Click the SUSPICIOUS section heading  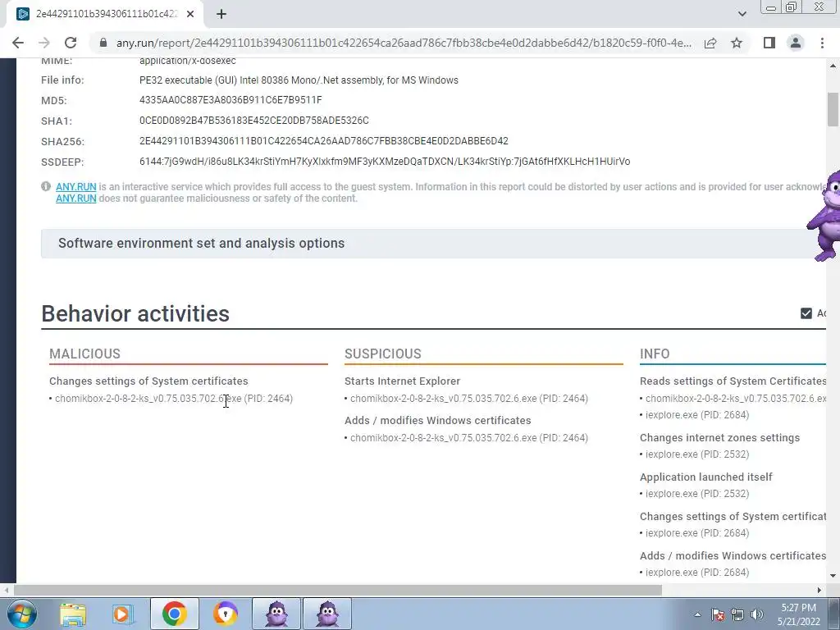pos(382,354)
